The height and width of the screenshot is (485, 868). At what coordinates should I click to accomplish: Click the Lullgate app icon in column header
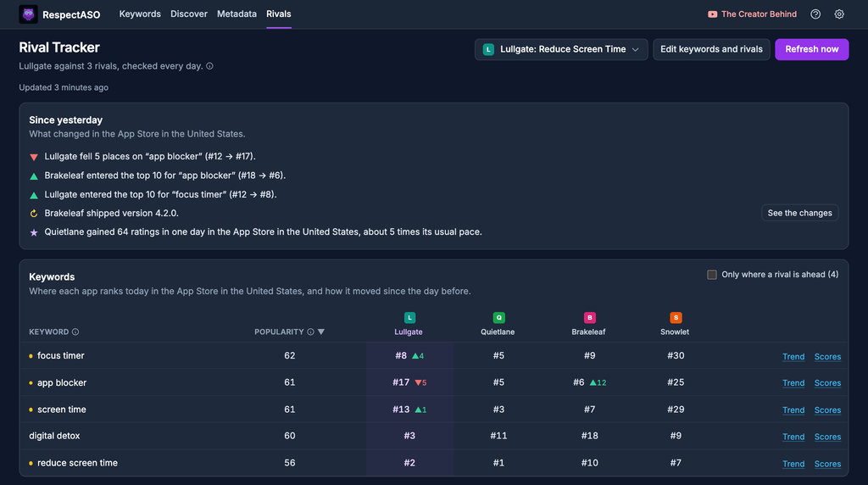pos(409,318)
